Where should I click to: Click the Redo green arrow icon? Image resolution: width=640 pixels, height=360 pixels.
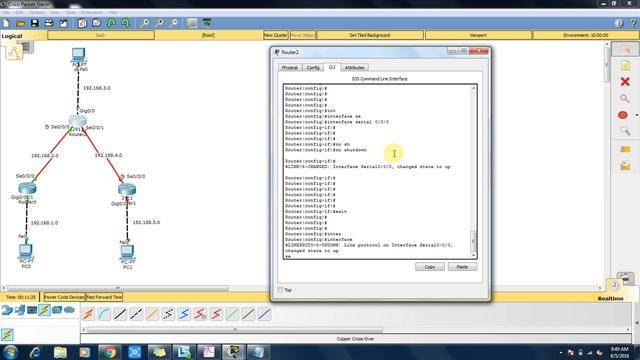click(x=125, y=23)
